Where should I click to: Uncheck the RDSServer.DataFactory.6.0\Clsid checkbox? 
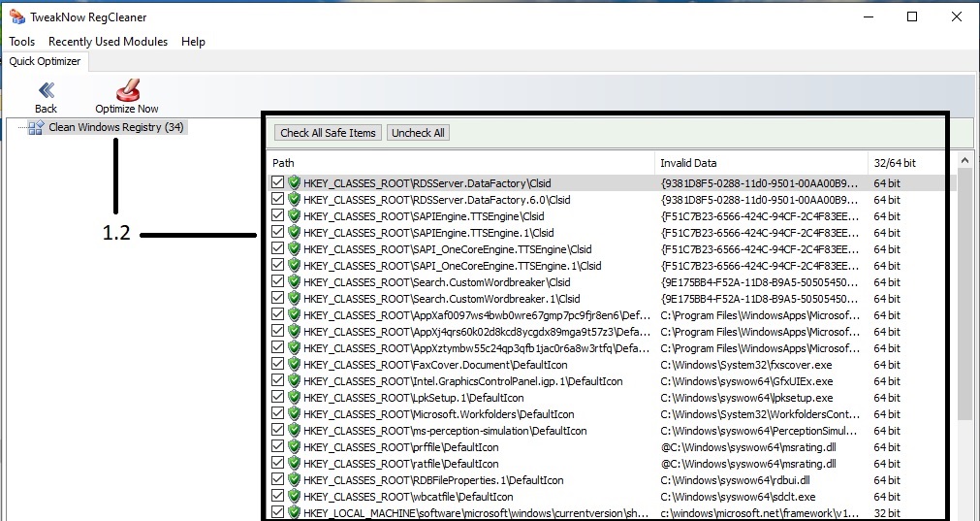pos(277,200)
